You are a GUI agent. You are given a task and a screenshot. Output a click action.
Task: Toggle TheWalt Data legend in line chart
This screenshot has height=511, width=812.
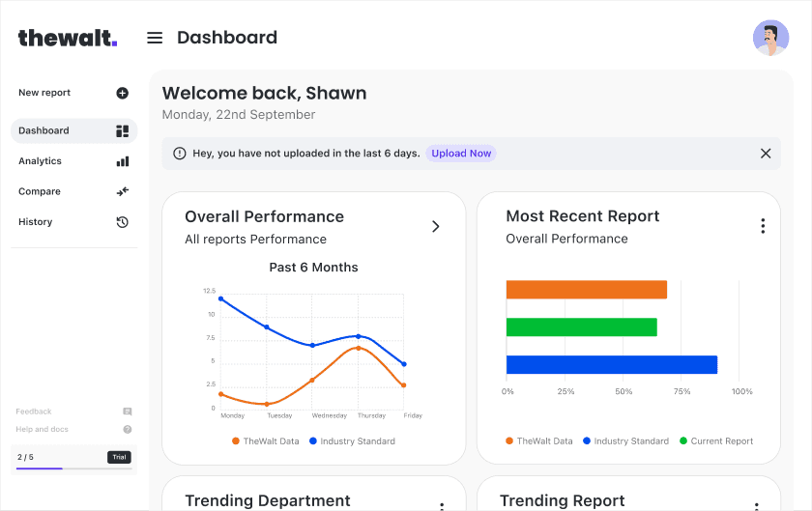click(x=266, y=441)
